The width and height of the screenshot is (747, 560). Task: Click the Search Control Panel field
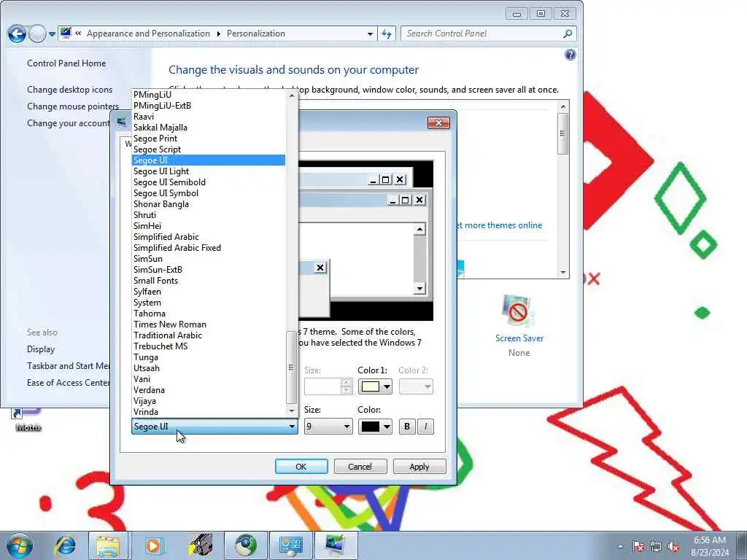click(481, 34)
